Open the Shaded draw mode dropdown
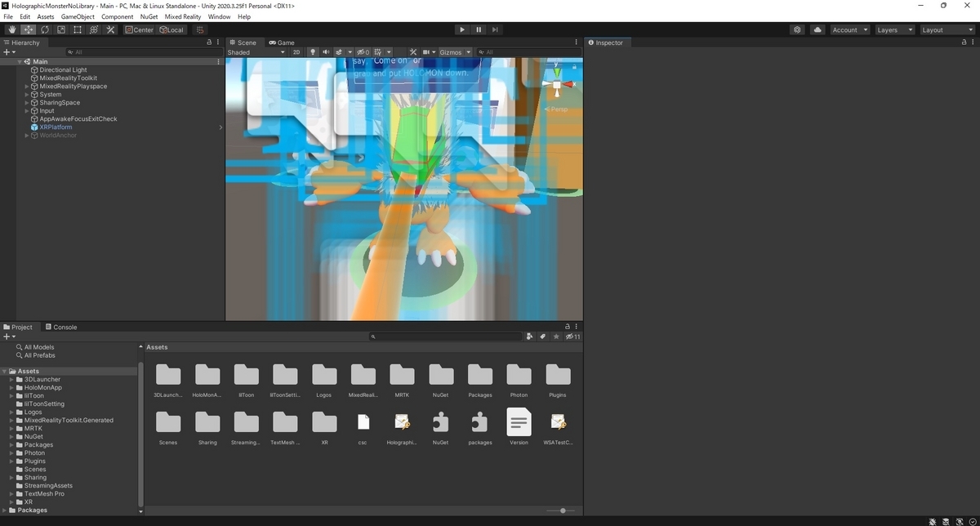The width and height of the screenshot is (980, 526). tap(253, 51)
